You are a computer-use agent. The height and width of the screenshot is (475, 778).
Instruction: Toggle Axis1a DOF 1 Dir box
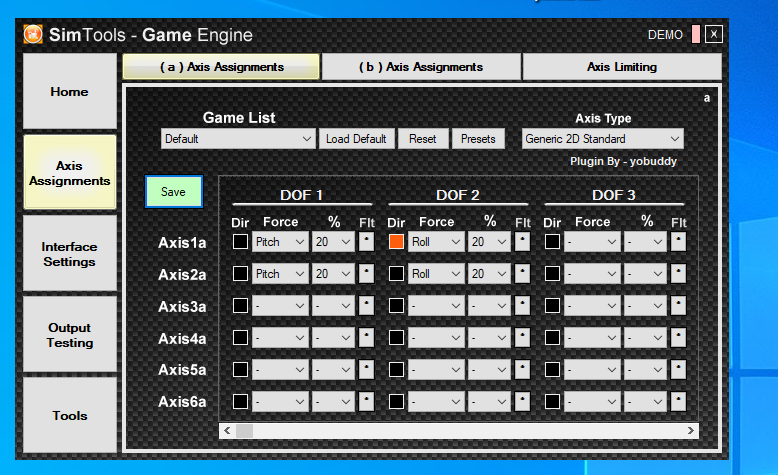pyautogui.click(x=240, y=242)
